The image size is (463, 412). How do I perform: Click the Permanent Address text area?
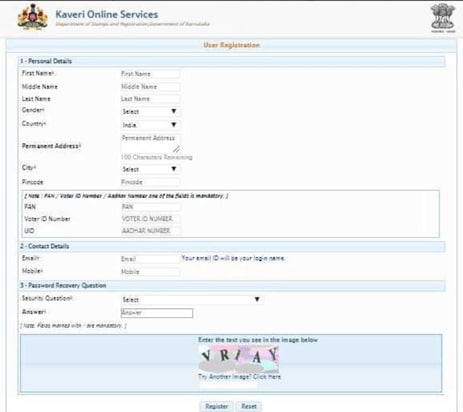pos(151,143)
